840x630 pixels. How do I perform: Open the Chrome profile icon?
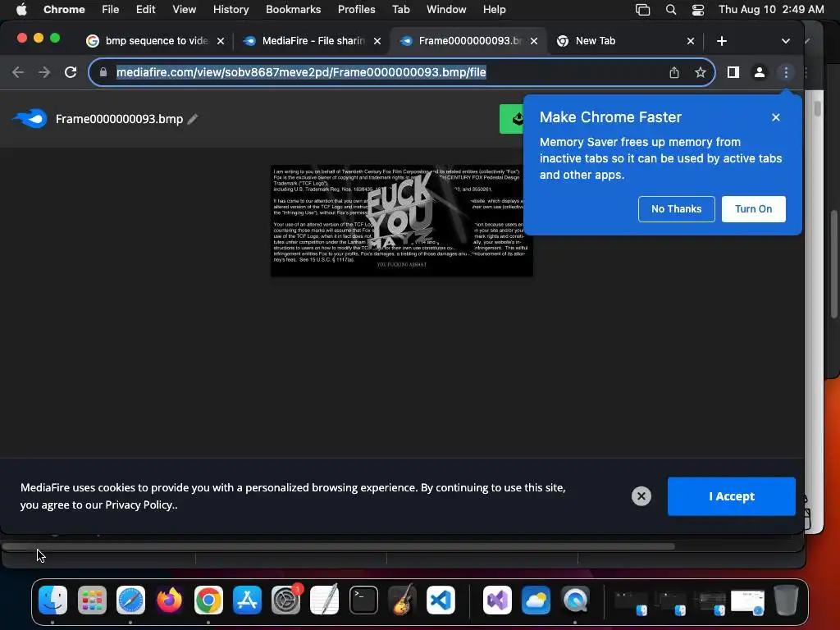tap(759, 72)
